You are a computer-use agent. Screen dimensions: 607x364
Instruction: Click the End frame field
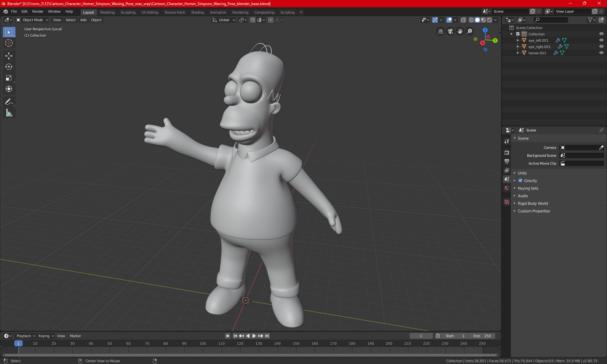pos(482,336)
